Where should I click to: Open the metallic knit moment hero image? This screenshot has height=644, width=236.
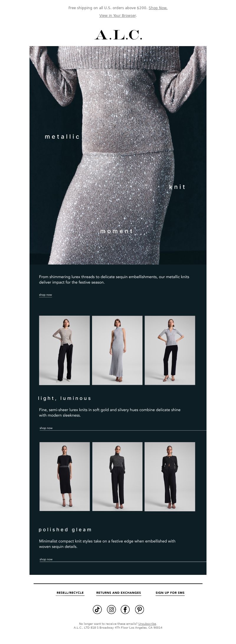tap(118, 155)
